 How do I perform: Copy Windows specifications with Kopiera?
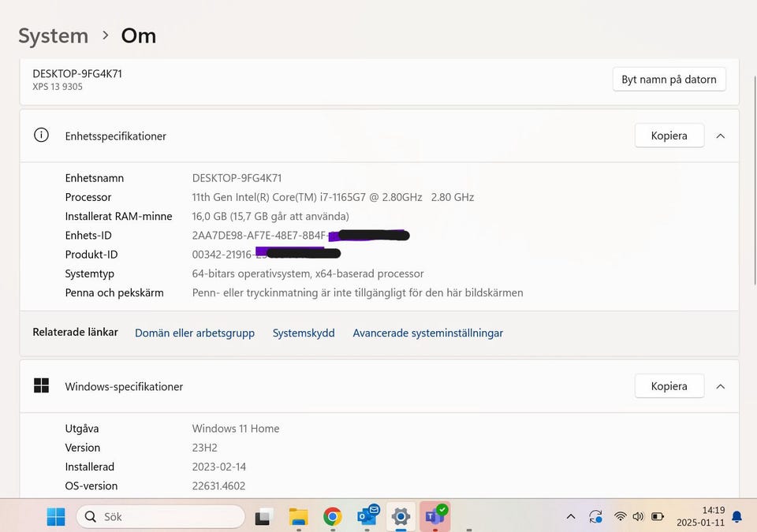[669, 386]
